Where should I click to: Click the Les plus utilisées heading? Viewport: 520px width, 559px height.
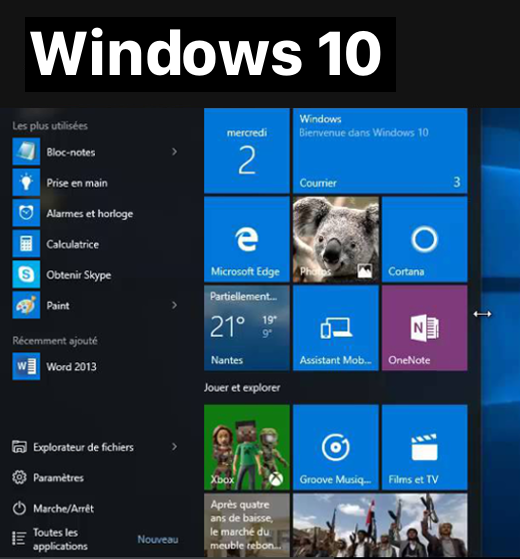click(x=50, y=125)
